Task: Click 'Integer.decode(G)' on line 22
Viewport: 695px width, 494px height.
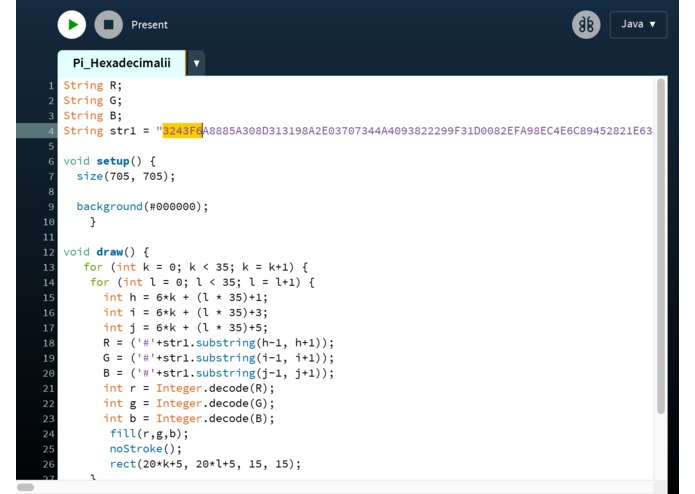Action: 211,404
